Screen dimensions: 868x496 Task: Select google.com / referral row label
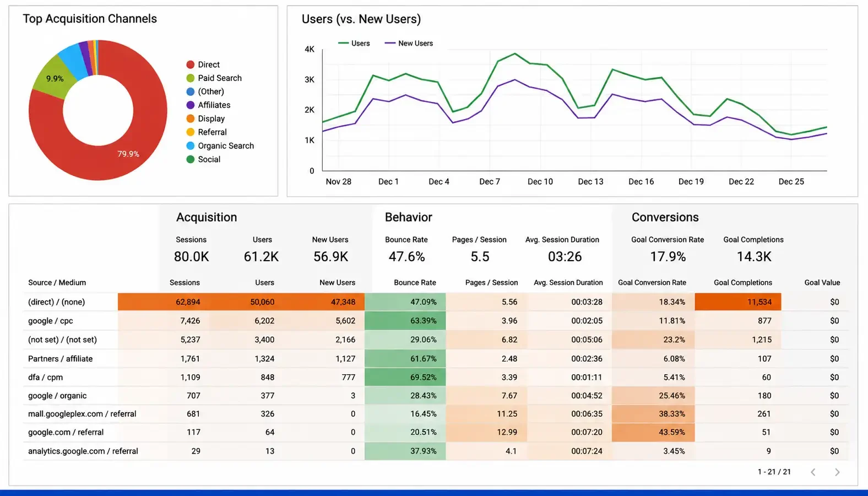coord(66,433)
